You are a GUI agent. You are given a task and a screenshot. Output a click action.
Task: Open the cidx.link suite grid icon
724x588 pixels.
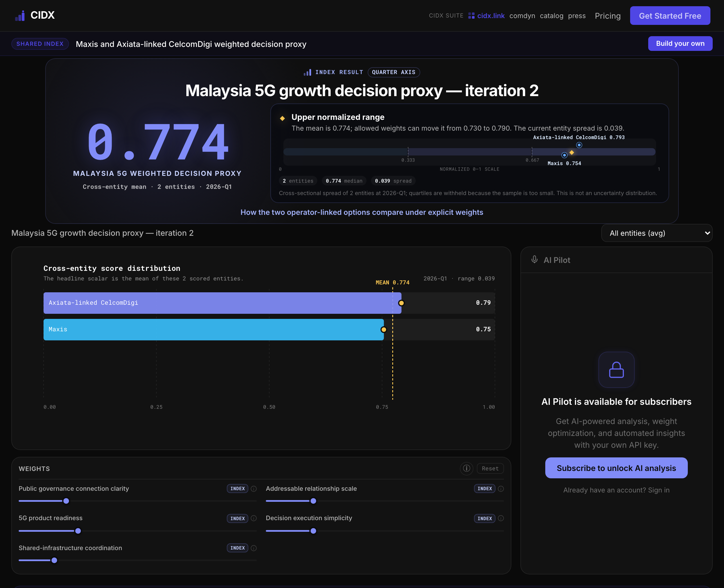(471, 16)
